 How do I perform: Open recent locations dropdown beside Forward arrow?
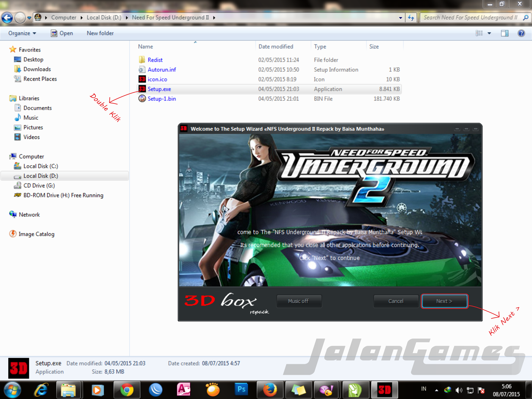pos(29,18)
